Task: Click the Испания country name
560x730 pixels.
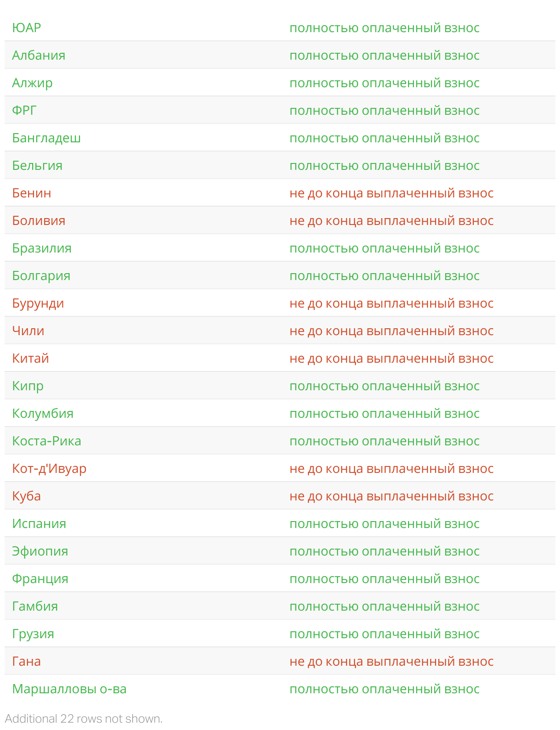Action: point(39,524)
